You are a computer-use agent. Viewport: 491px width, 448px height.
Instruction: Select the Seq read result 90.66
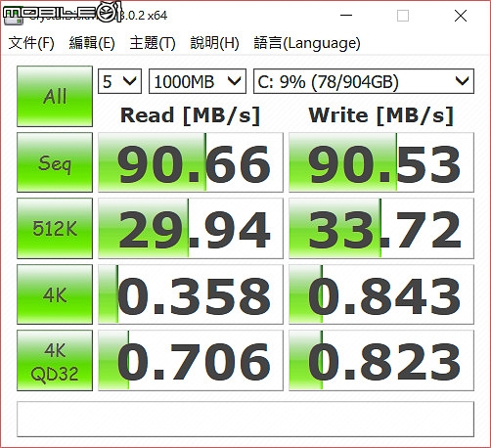click(191, 162)
